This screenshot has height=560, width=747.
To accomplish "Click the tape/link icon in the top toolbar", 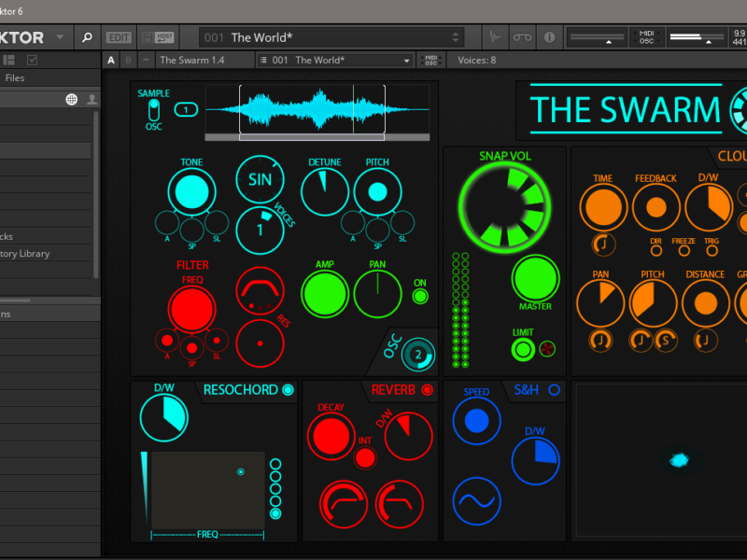I will (522, 37).
